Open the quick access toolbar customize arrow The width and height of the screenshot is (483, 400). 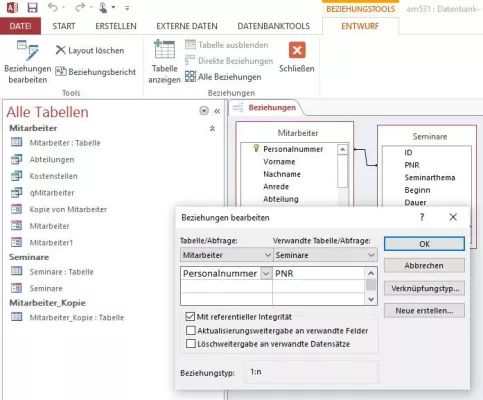[x=127, y=8]
